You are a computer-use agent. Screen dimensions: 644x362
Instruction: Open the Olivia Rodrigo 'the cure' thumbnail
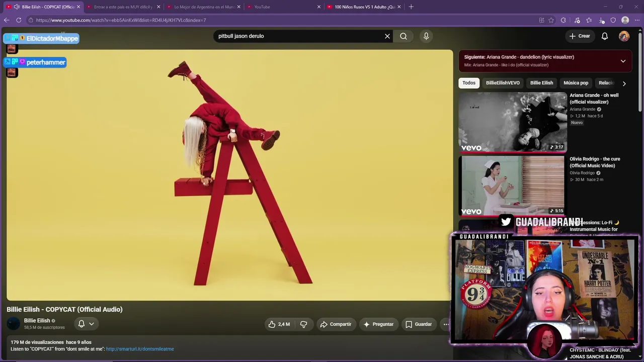(513, 186)
